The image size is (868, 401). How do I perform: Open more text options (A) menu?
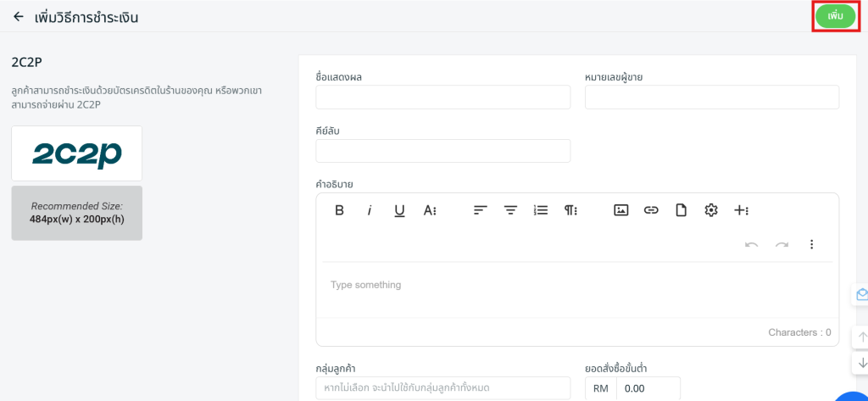pyautogui.click(x=430, y=210)
